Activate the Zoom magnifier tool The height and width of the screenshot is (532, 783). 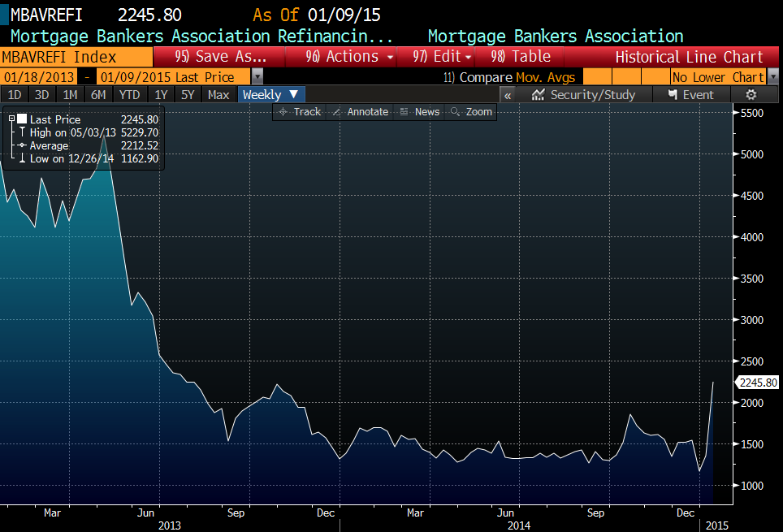471,112
